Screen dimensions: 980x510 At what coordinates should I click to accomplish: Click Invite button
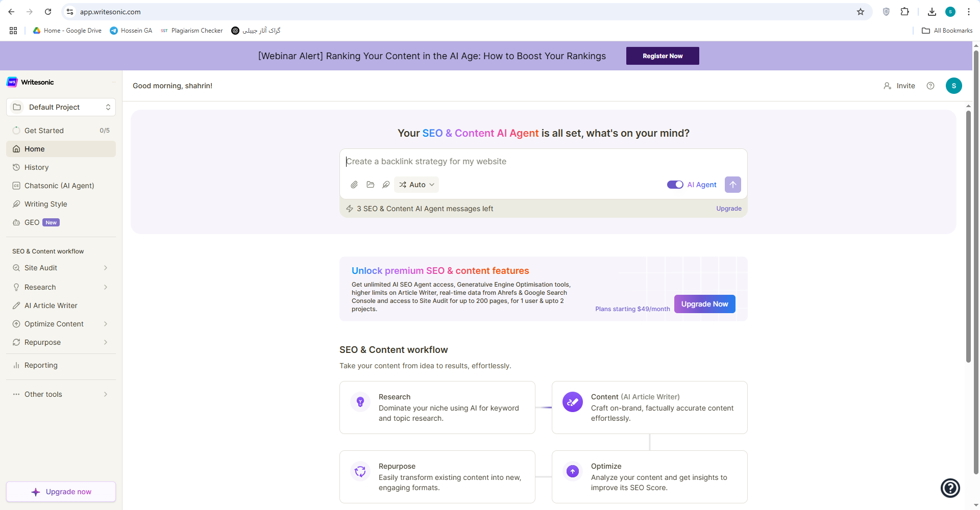click(x=899, y=86)
